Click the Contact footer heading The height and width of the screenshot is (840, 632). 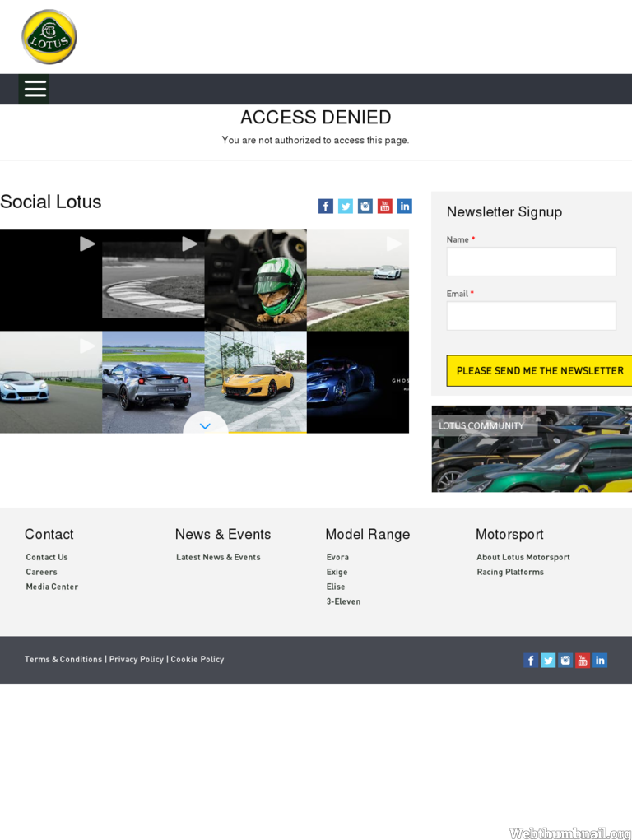click(49, 535)
